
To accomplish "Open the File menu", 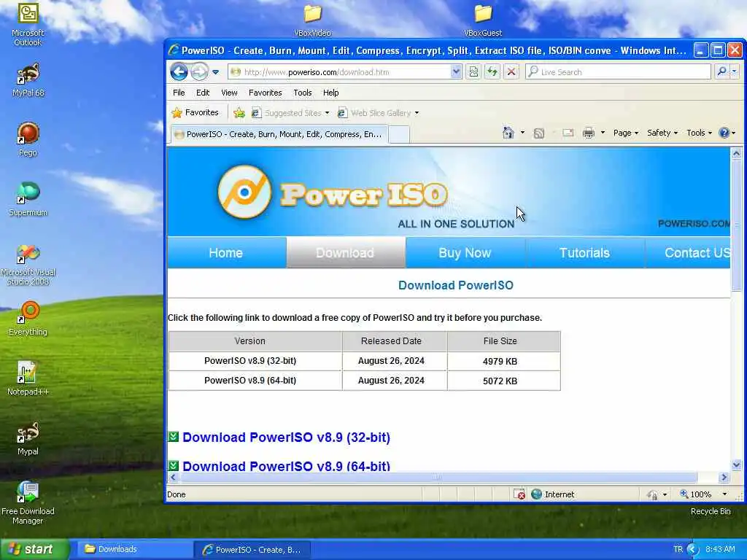I will [179, 93].
